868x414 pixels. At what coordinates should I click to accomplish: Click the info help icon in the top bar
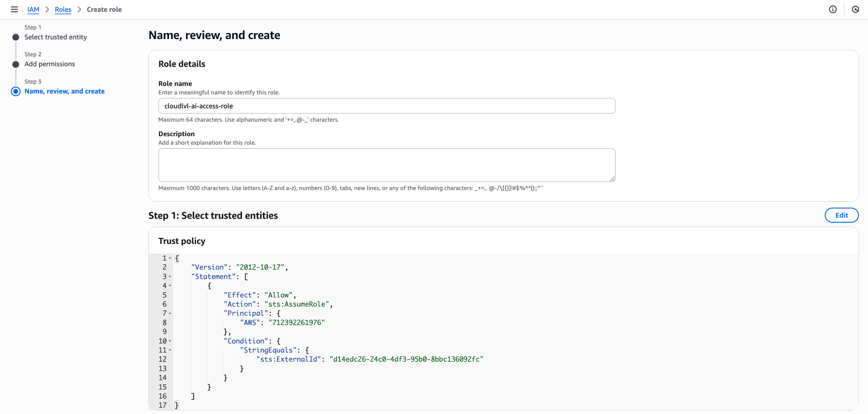pyautogui.click(x=833, y=9)
